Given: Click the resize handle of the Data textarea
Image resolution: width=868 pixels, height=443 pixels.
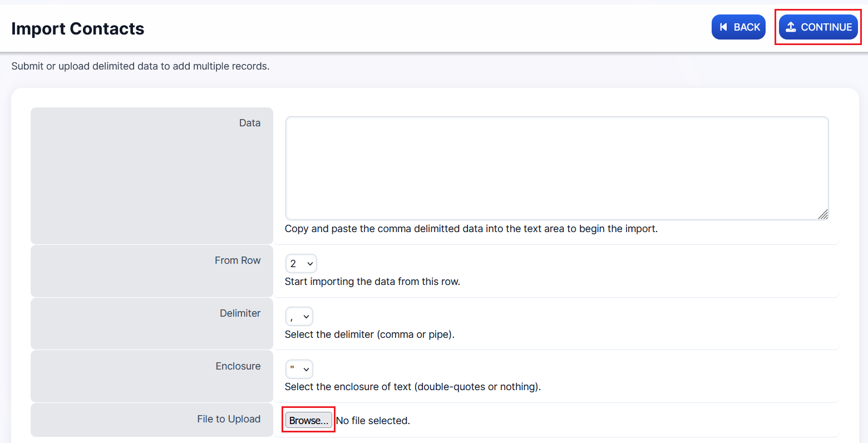Looking at the screenshot, I should coord(823,214).
